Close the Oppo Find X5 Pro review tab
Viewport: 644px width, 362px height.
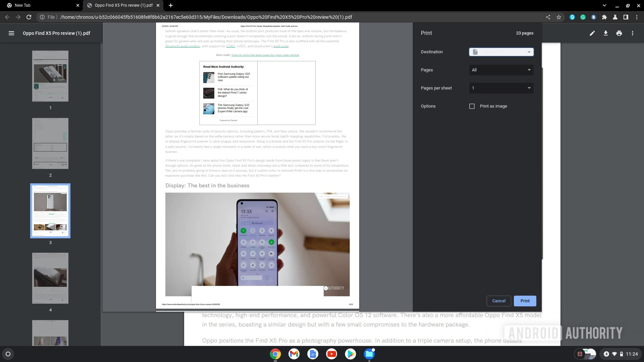(158, 5)
